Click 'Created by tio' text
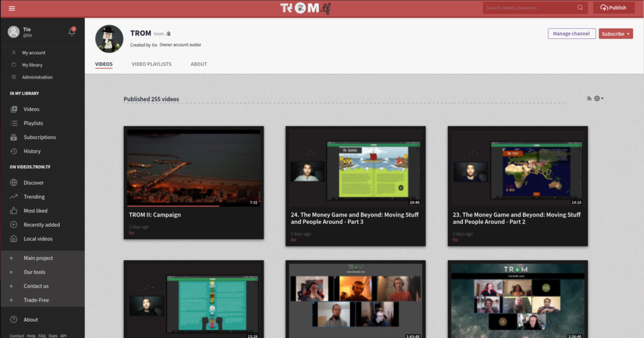The height and width of the screenshot is (338, 644). [144, 45]
